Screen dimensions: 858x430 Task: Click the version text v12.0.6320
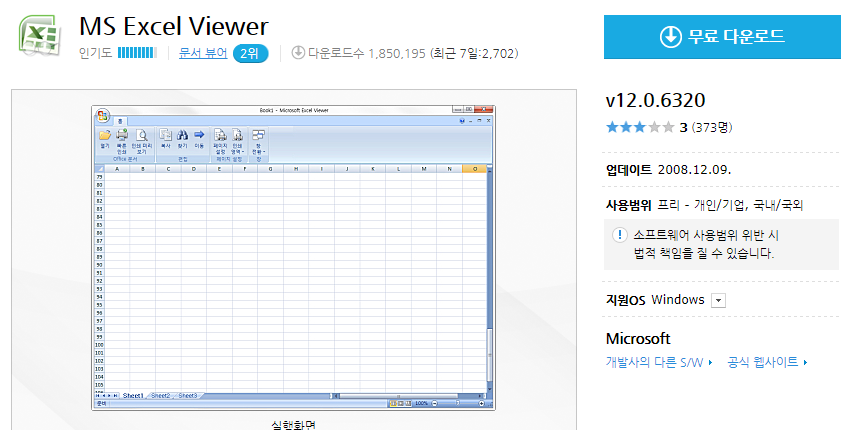[656, 100]
